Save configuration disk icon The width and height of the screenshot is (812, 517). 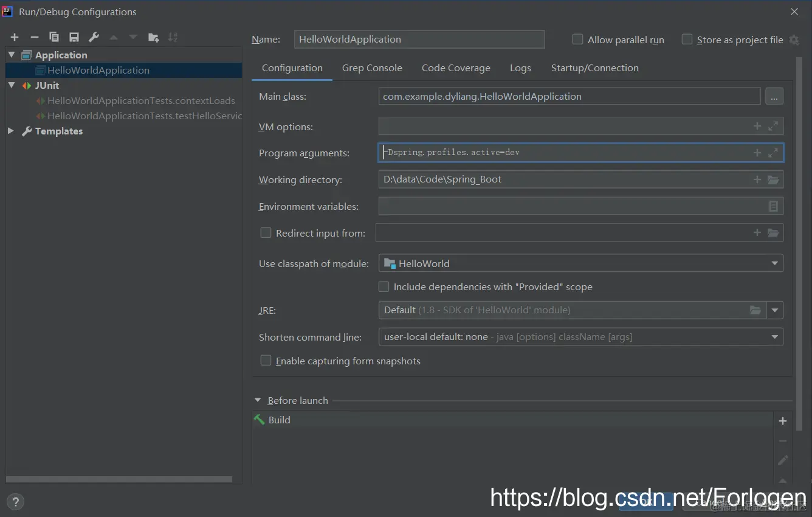coord(74,38)
